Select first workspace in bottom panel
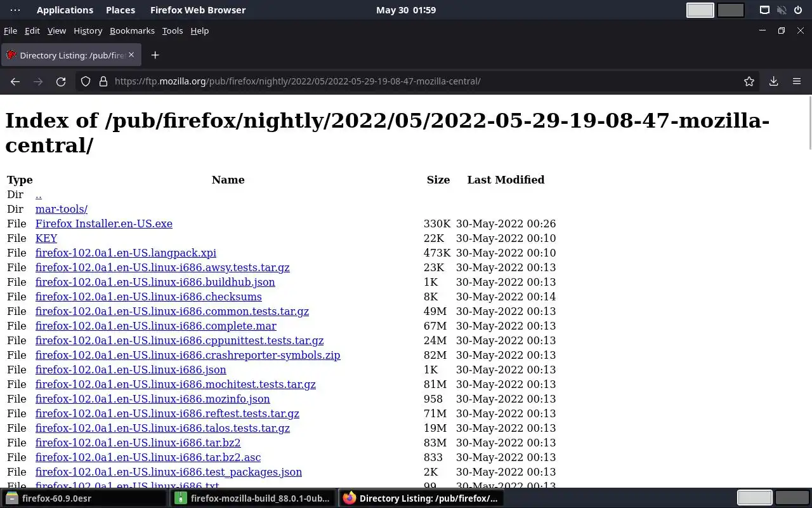Viewport: 812px width, 508px height. click(754, 498)
